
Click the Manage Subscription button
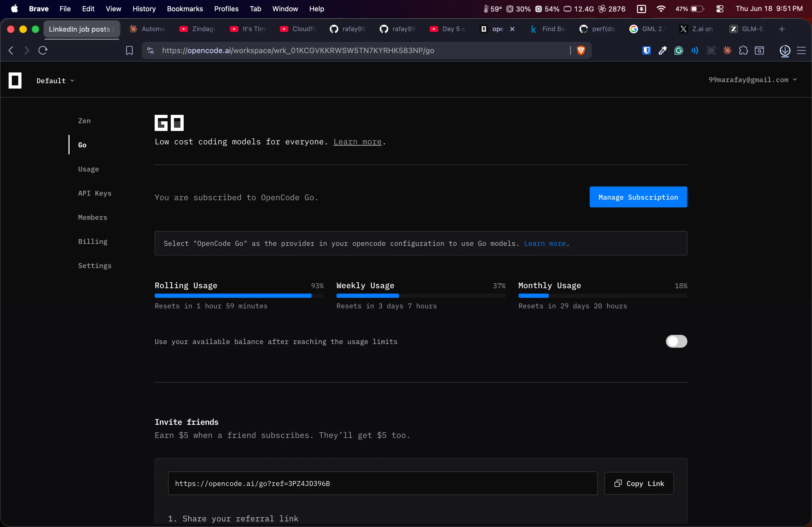638,197
